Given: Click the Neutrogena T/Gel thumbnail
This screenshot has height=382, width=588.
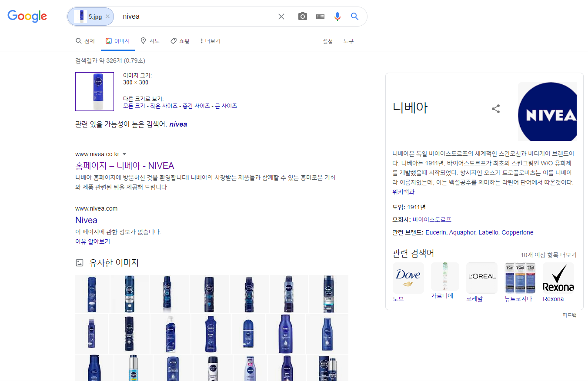Looking at the screenshot, I should pos(520,278).
